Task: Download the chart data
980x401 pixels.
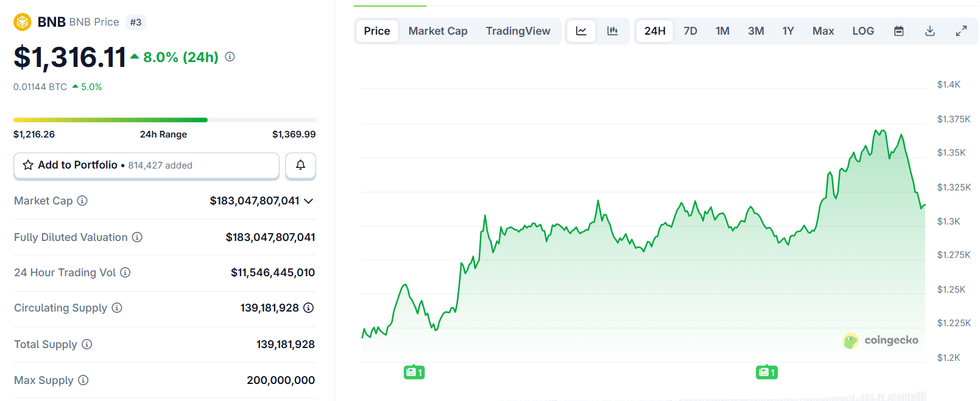Action: (930, 31)
